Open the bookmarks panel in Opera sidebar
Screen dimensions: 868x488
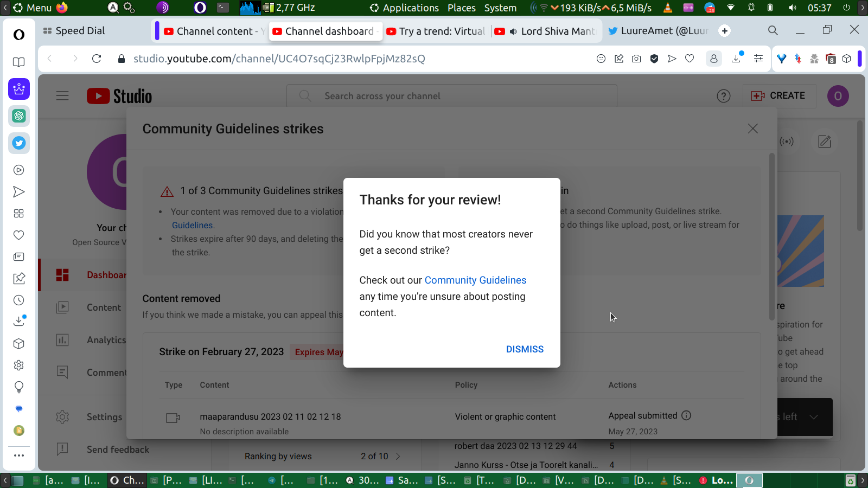coord(19,62)
